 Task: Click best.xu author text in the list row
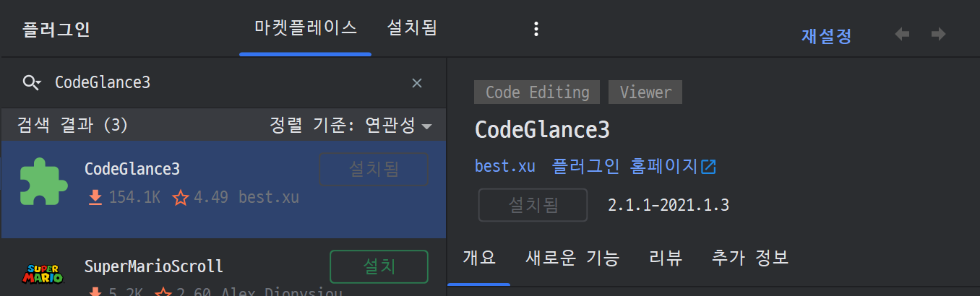269,197
